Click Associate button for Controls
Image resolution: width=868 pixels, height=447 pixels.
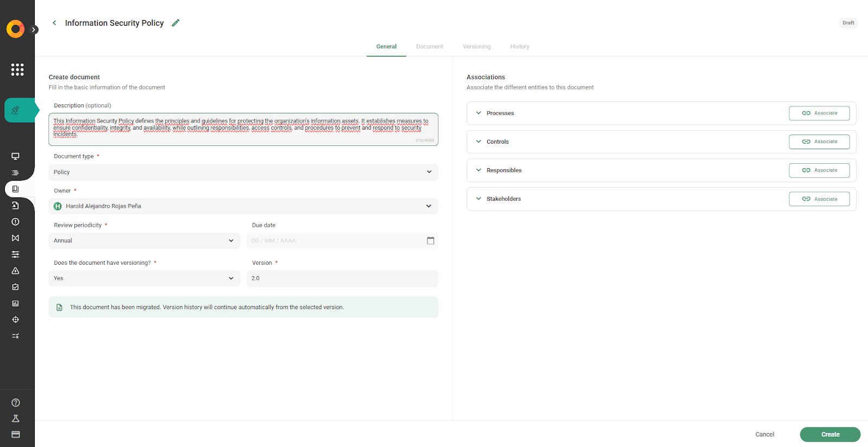tap(819, 142)
